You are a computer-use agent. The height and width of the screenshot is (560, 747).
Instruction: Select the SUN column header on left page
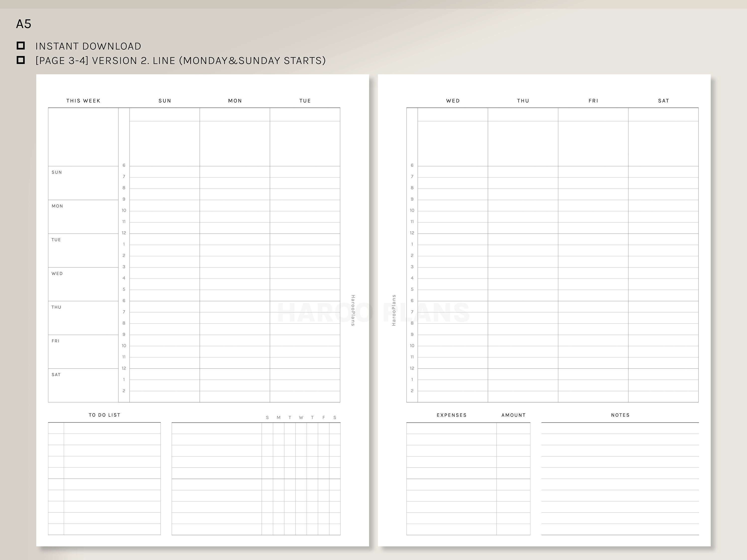[165, 101]
